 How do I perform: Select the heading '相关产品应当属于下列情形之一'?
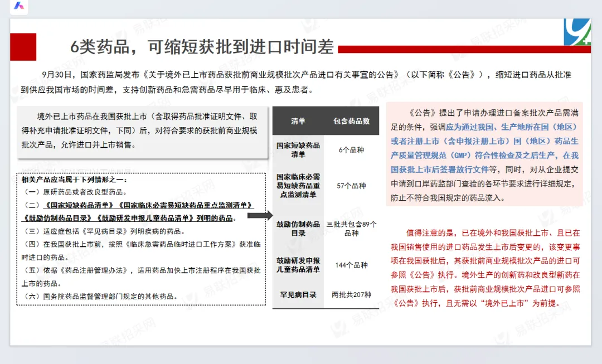coord(75,179)
